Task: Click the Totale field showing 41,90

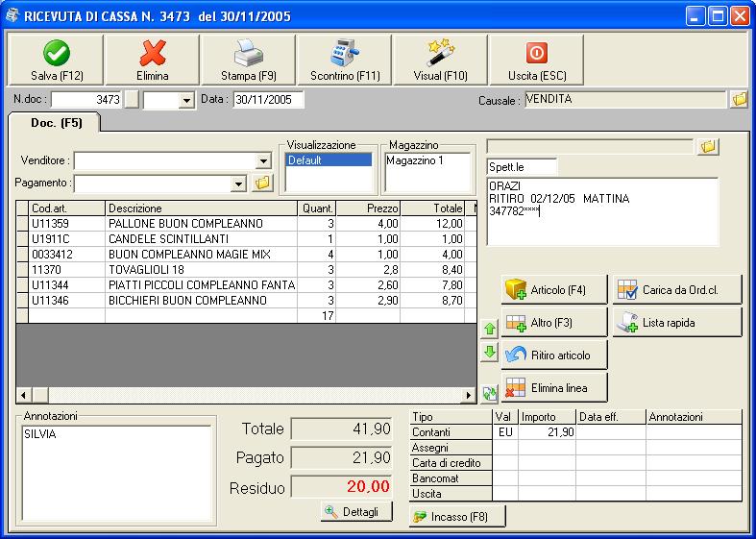Action: (341, 429)
